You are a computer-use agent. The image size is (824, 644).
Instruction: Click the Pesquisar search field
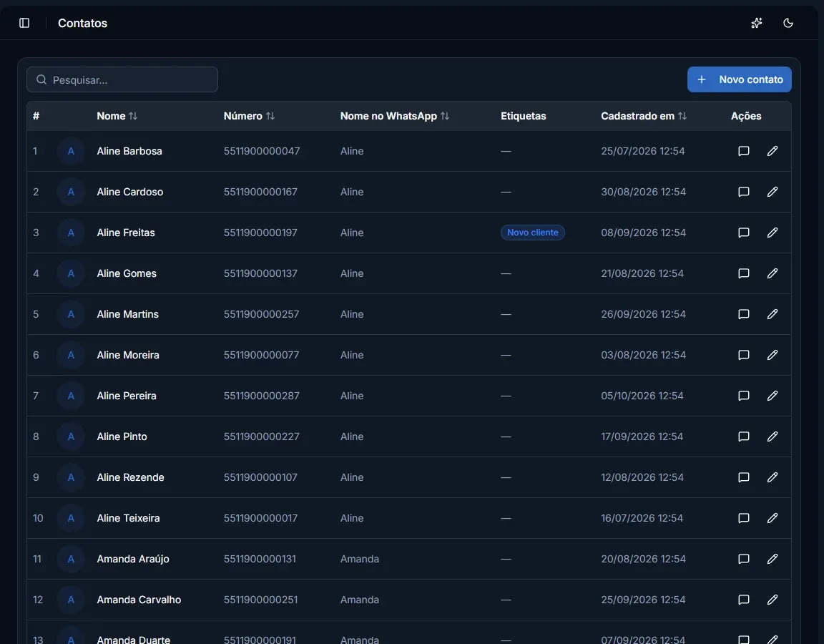point(122,79)
